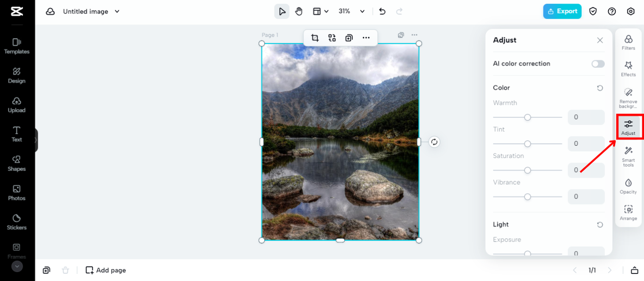Go to the previous page arrow

575,270
